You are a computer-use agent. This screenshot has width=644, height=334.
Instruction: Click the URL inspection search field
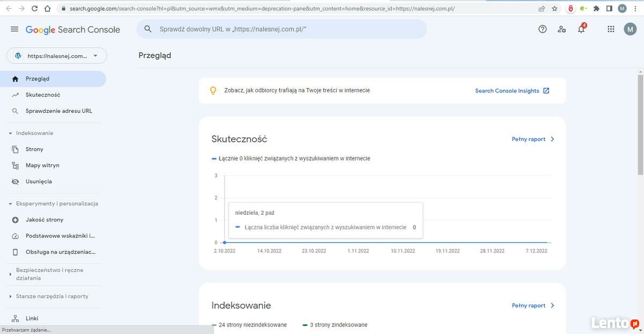tap(282, 29)
